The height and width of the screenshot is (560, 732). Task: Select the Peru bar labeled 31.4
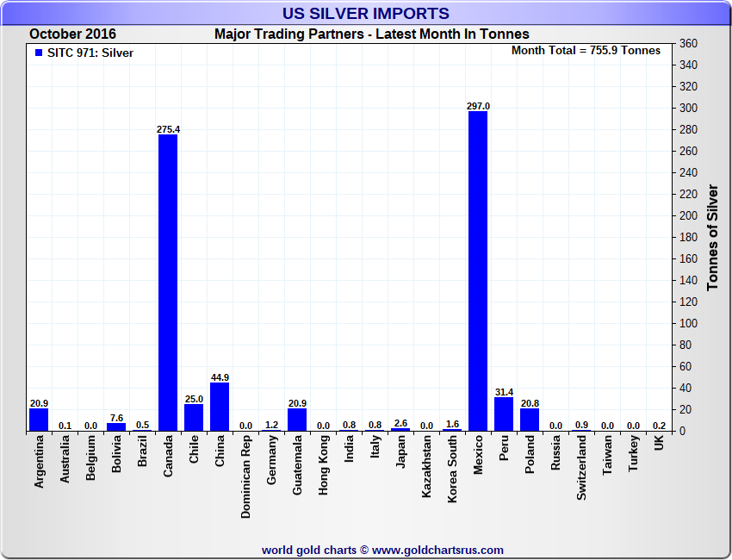(x=504, y=414)
